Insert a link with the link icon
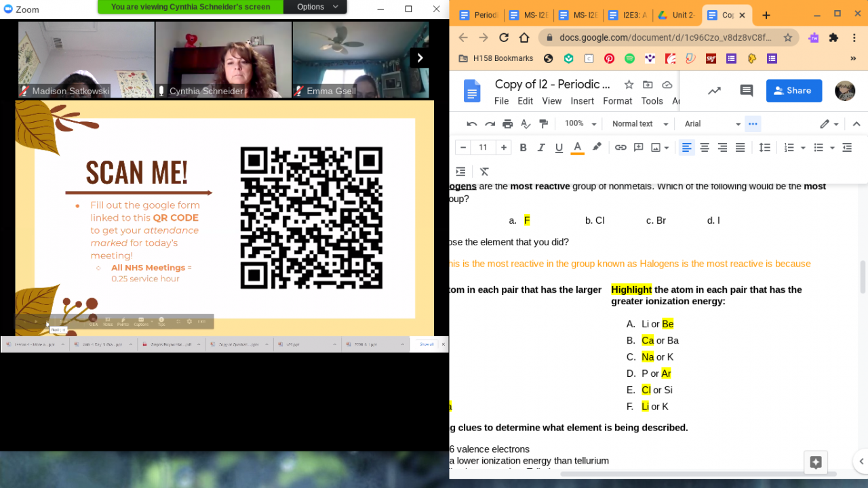The image size is (868, 488). [620, 148]
